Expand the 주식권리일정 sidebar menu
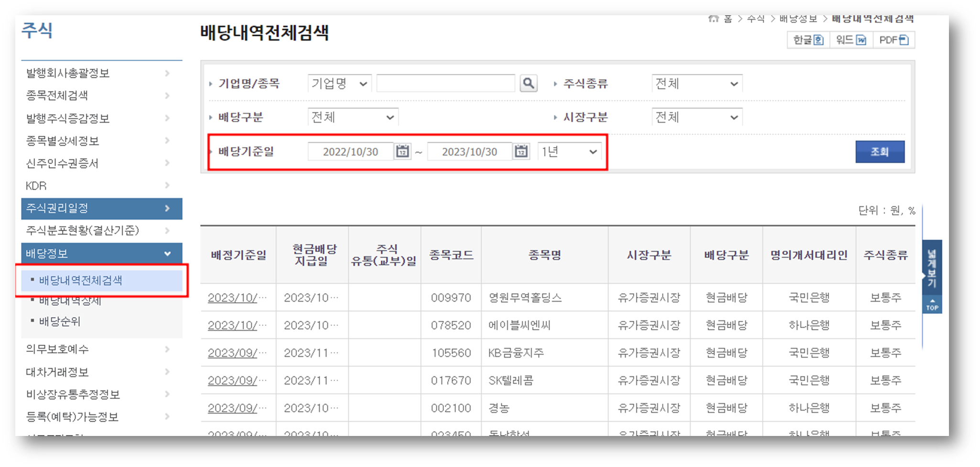The height and width of the screenshot is (467, 980). point(102,209)
